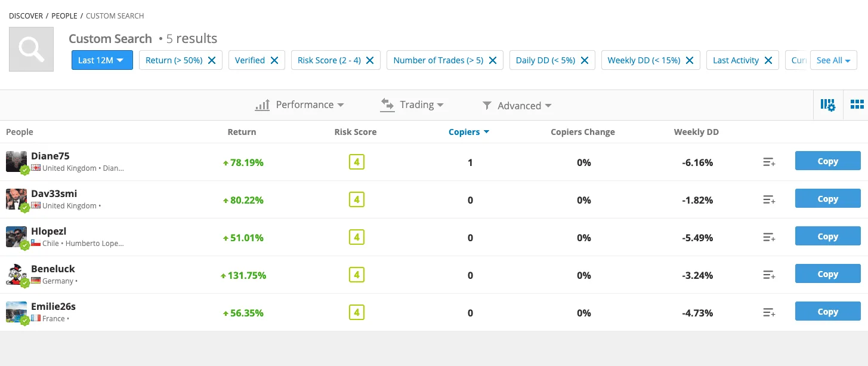Click Dav33smi's 80.22% return value
Image resolution: width=868 pixels, height=366 pixels.
[x=243, y=200]
